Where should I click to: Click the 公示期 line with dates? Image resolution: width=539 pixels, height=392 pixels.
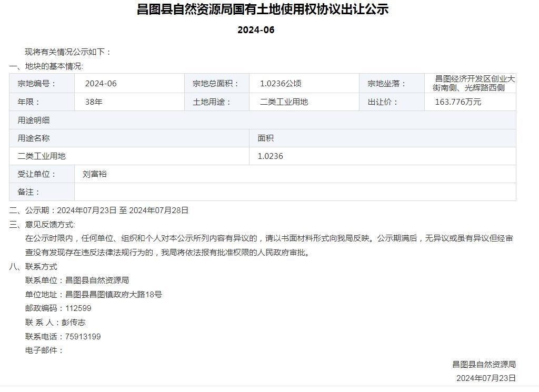tap(99, 210)
